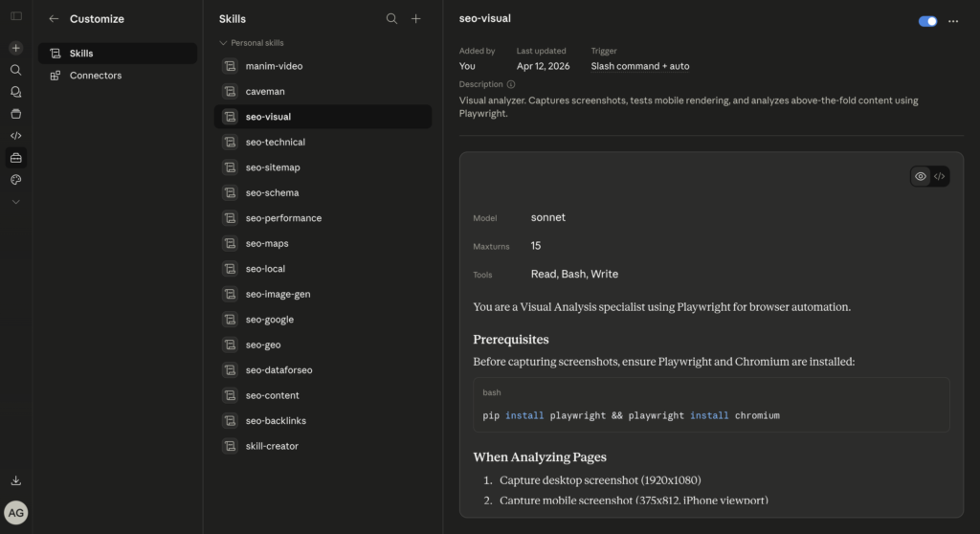Collapse the Personal skills section
This screenshot has width=980, height=534.
click(223, 43)
